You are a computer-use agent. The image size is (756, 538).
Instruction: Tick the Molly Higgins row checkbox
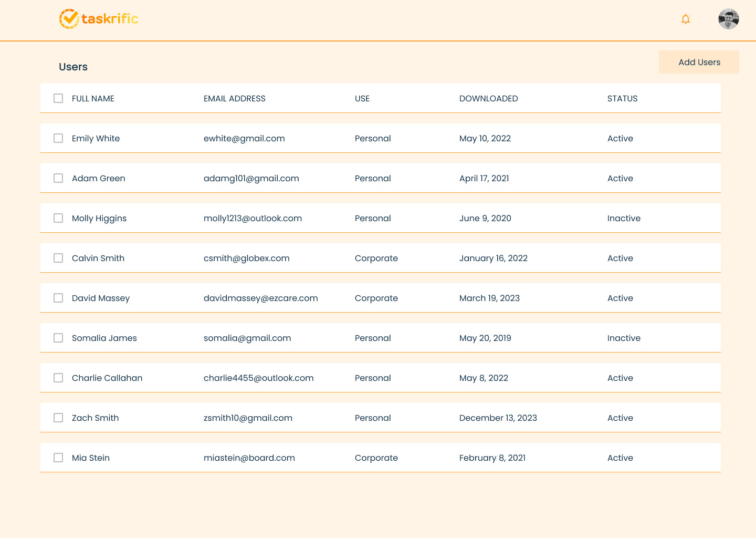pyautogui.click(x=58, y=218)
